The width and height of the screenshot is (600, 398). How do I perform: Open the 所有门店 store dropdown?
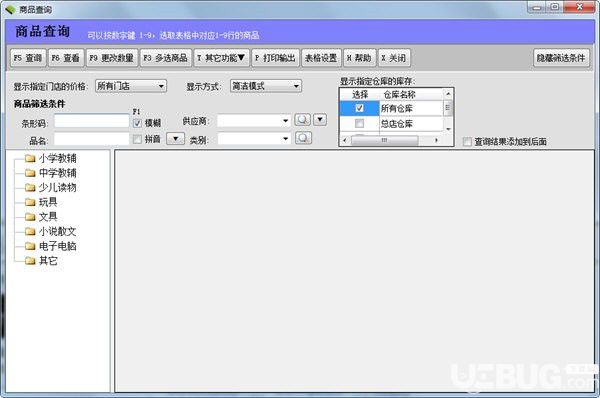[131, 86]
